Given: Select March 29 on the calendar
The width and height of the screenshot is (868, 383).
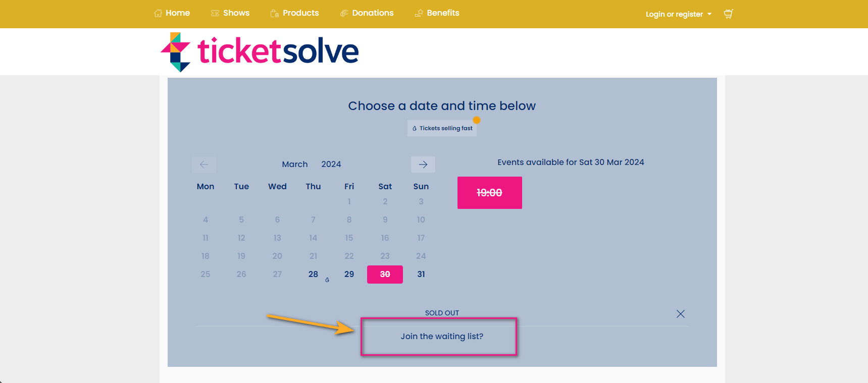Looking at the screenshot, I should point(349,274).
